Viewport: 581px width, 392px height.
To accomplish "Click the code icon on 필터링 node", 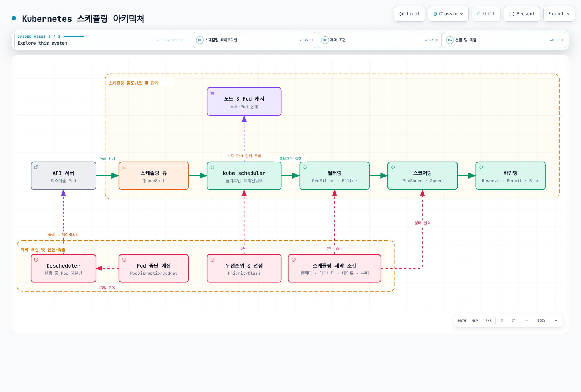I will (305, 167).
